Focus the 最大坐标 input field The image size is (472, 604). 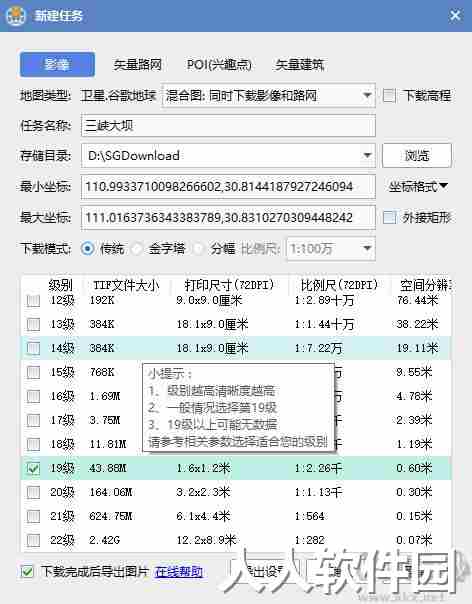click(x=228, y=217)
